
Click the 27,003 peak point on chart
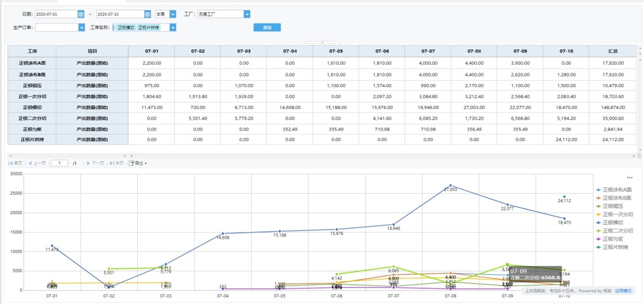tap(450, 185)
